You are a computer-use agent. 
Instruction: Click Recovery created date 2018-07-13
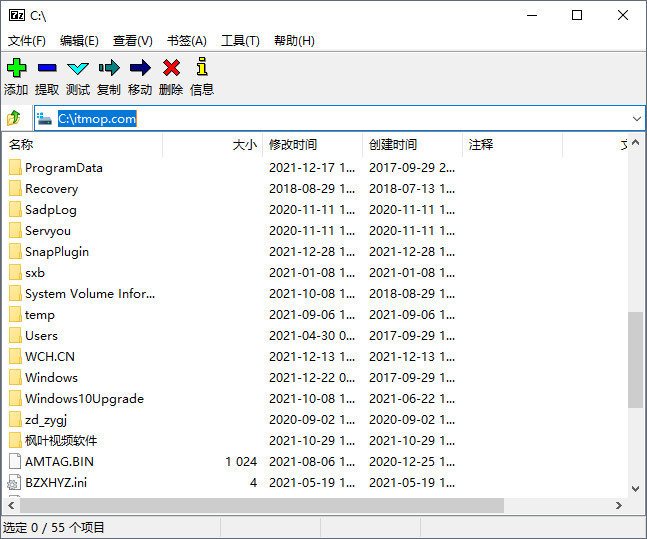point(412,189)
